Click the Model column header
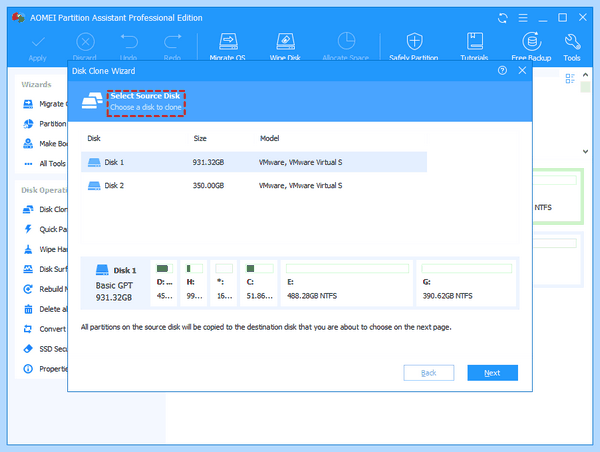Viewport: 600px width, 452px height. 269,138
